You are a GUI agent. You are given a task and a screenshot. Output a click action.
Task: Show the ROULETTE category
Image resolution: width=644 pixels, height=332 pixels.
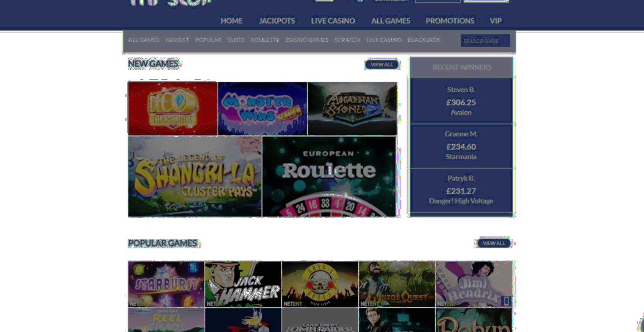pos(265,40)
